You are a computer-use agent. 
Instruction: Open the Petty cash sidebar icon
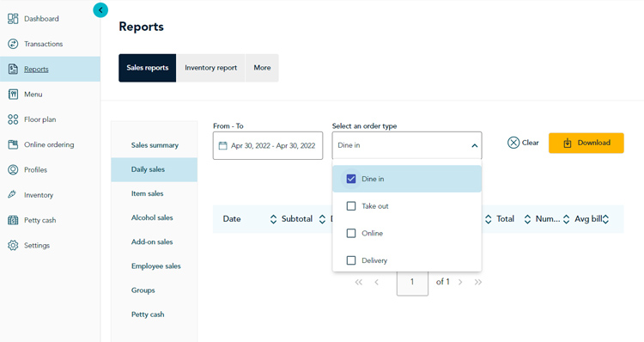coord(13,220)
